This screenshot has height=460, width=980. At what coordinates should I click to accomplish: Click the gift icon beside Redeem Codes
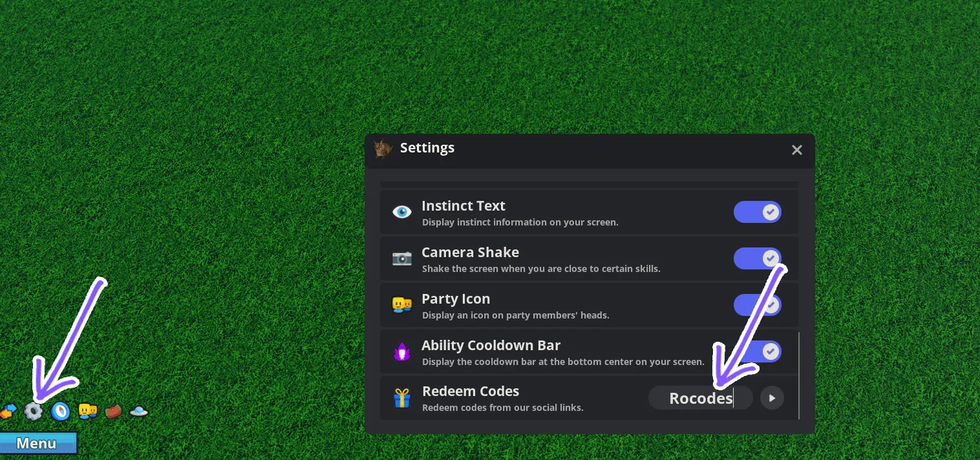click(x=402, y=398)
